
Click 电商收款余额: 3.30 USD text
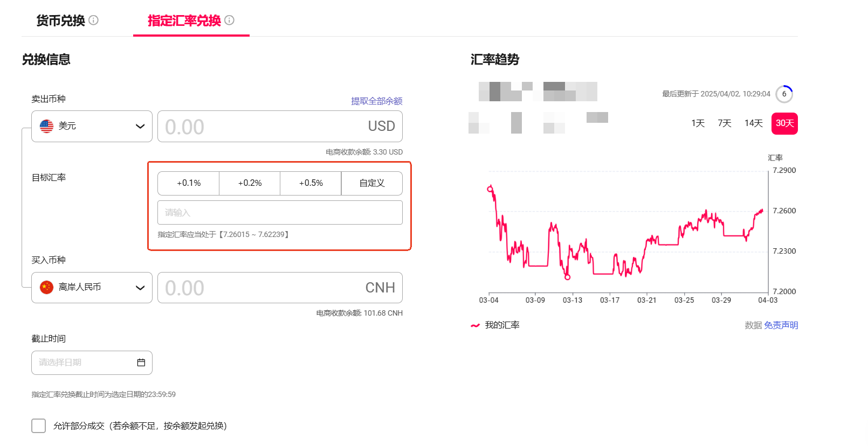(364, 152)
